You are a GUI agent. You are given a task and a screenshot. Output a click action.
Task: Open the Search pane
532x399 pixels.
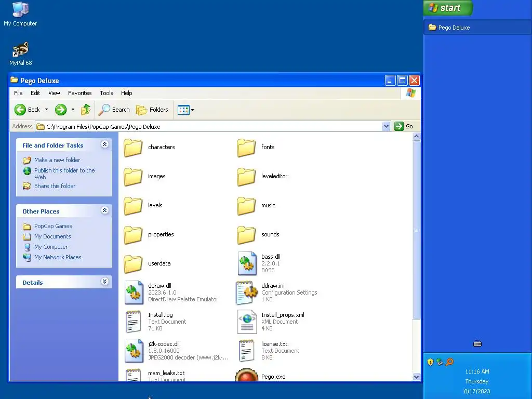point(114,110)
